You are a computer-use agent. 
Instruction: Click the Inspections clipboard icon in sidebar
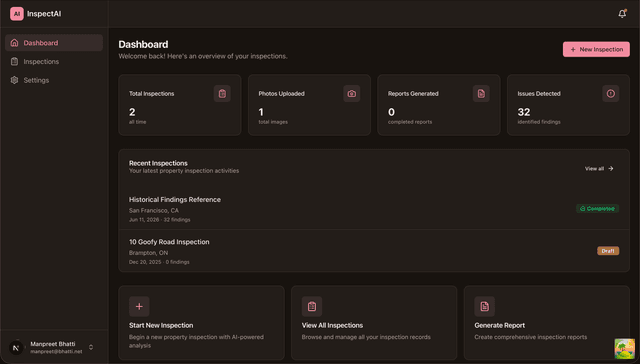pos(14,62)
